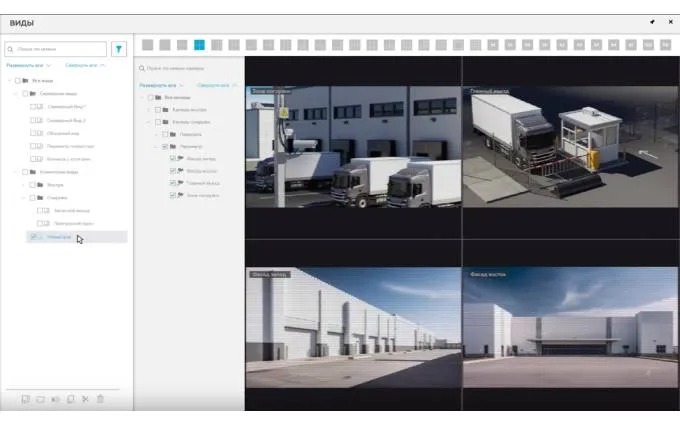
Task: Expand the Парковка folder arrow
Action: pyautogui.click(x=157, y=134)
